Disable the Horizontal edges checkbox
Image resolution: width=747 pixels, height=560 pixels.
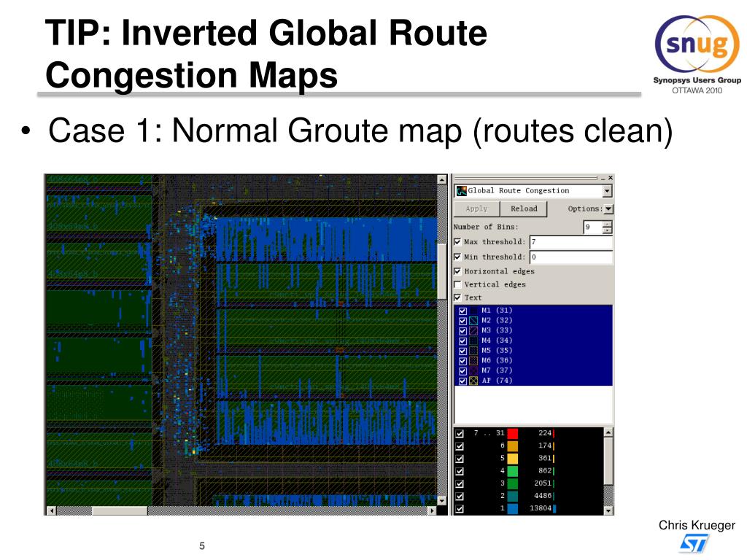coord(458,271)
